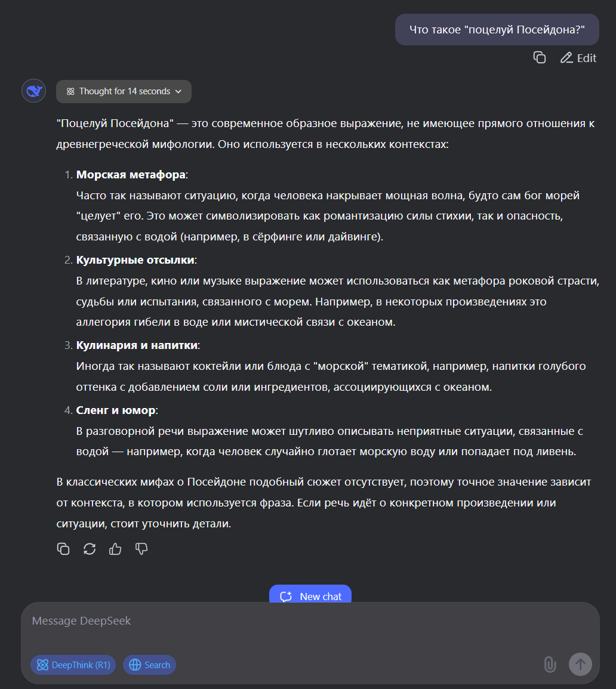Viewport: 616px width, 689px height.
Task: Copy the assistant's response text
Action: coord(63,549)
